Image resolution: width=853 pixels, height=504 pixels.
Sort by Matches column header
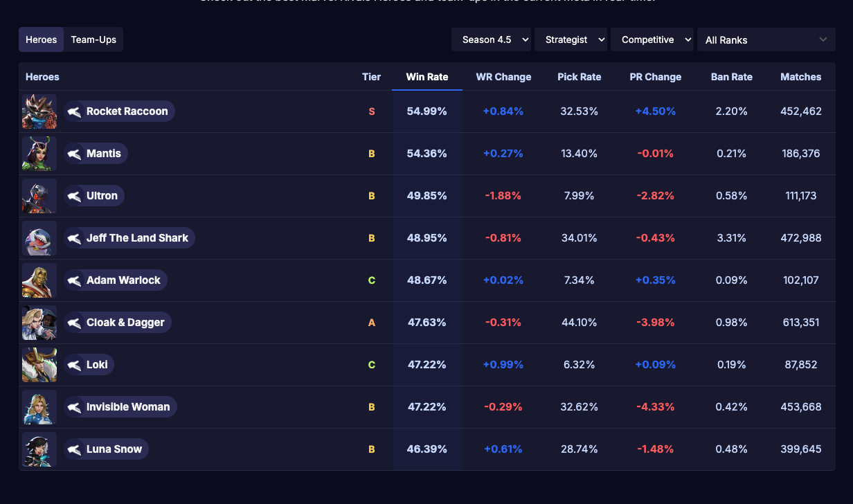[801, 77]
